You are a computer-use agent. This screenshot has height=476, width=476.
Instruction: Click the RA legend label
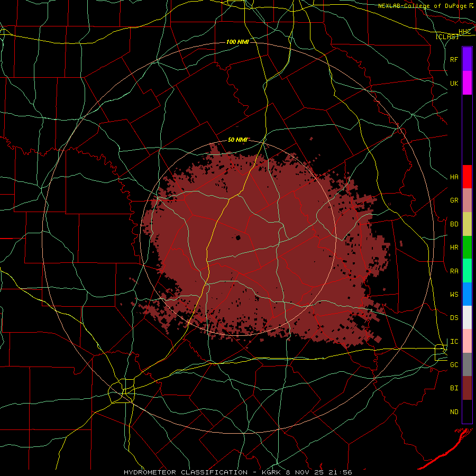[454, 271]
